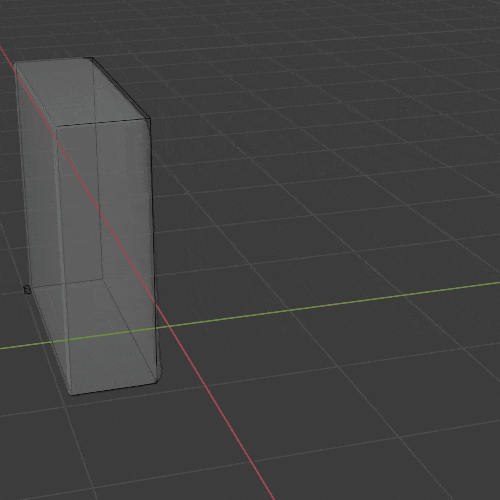The height and width of the screenshot is (500, 500).
Task: Select the tiny dark object beside the box
Action: point(27,290)
